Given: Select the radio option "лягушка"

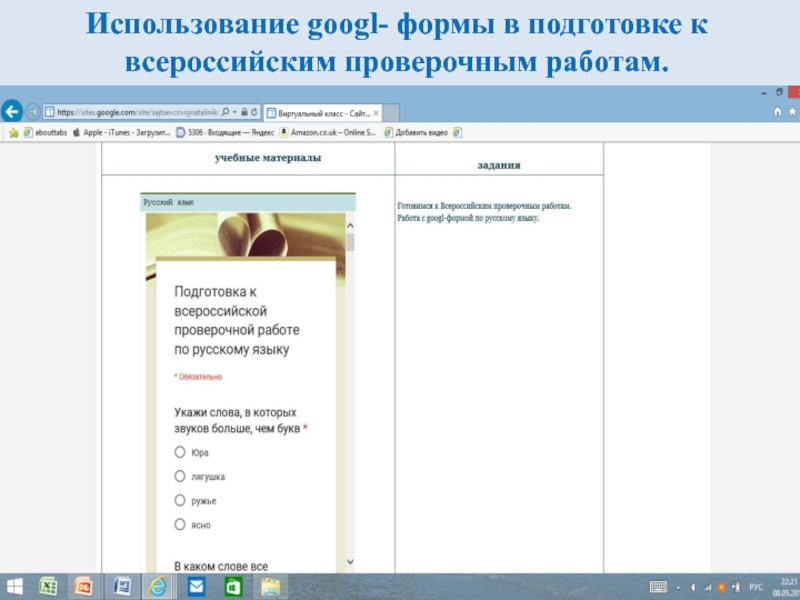Looking at the screenshot, I should coord(180,476).
